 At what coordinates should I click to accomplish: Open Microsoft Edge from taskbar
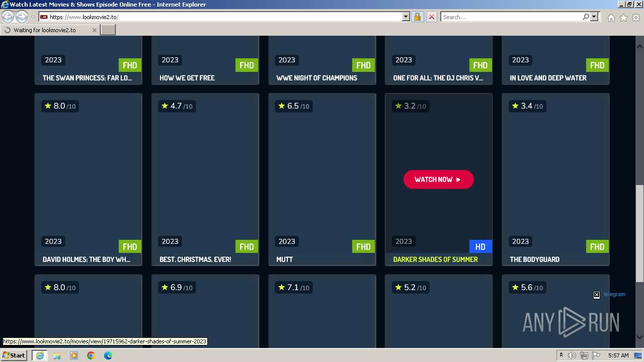108,355
